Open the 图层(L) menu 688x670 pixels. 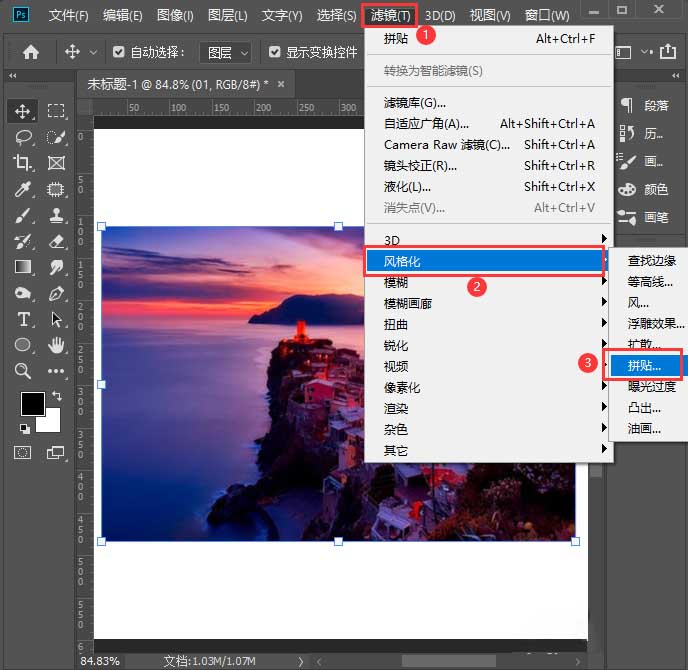click(x=228, y=16)
